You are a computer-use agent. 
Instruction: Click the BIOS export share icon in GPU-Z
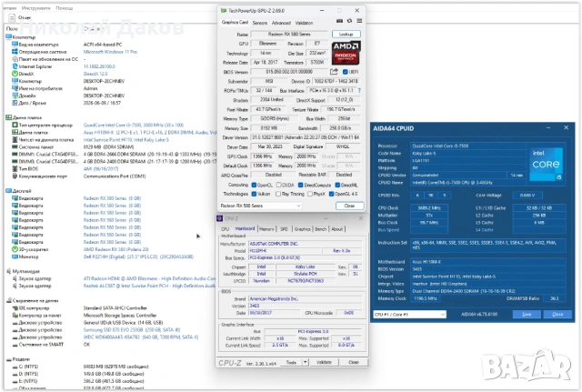334,72
